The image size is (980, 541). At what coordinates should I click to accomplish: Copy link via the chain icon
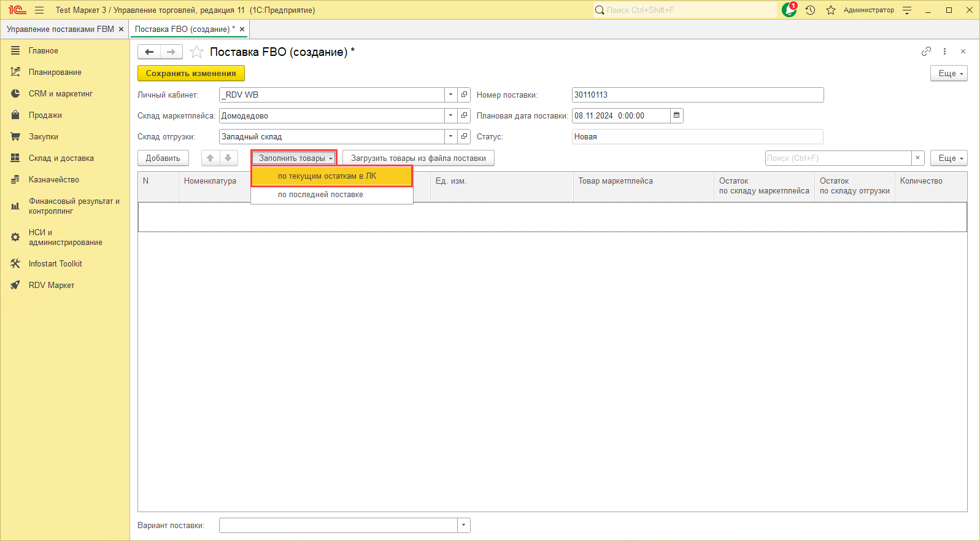point(926,52)
